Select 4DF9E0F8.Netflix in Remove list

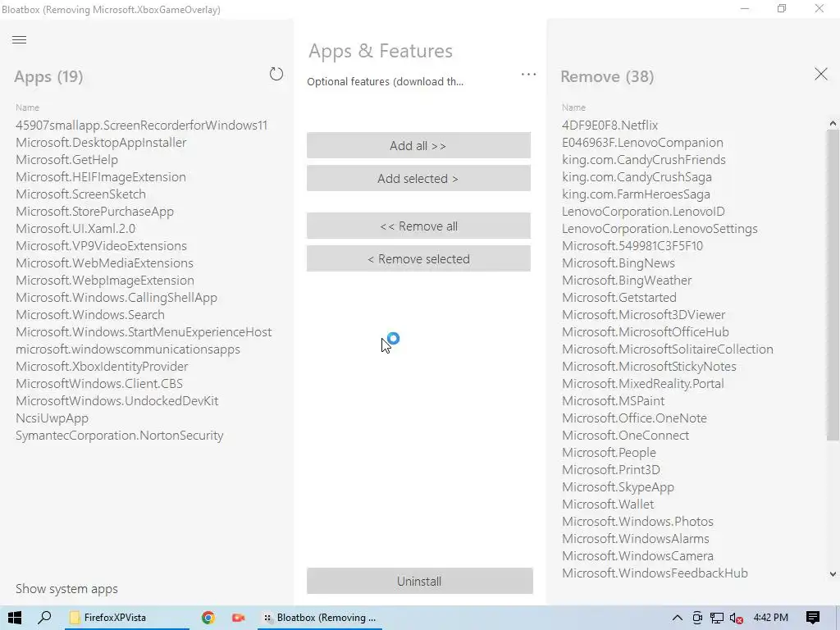609,126
